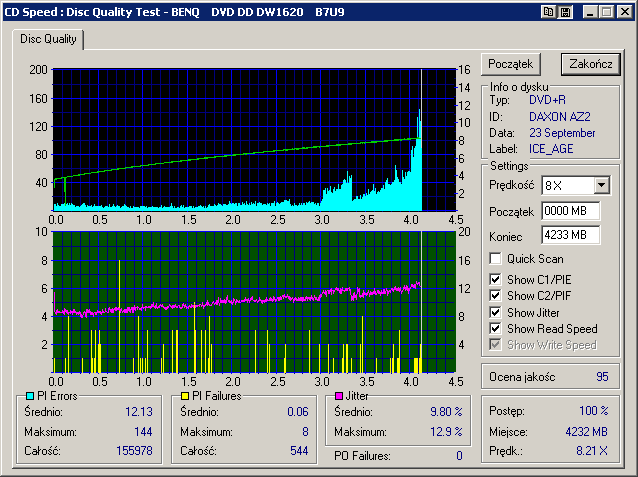Viewport: 638px width, 477px height.
Task: Uncheck the Show C1/PIE checkbox
Action: pos(495,279)
